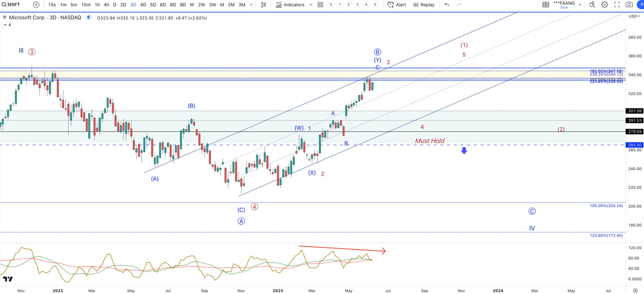Open the MSFT symbol search
The height and width of the screenshot is (294, 644).
click(12, 5)
